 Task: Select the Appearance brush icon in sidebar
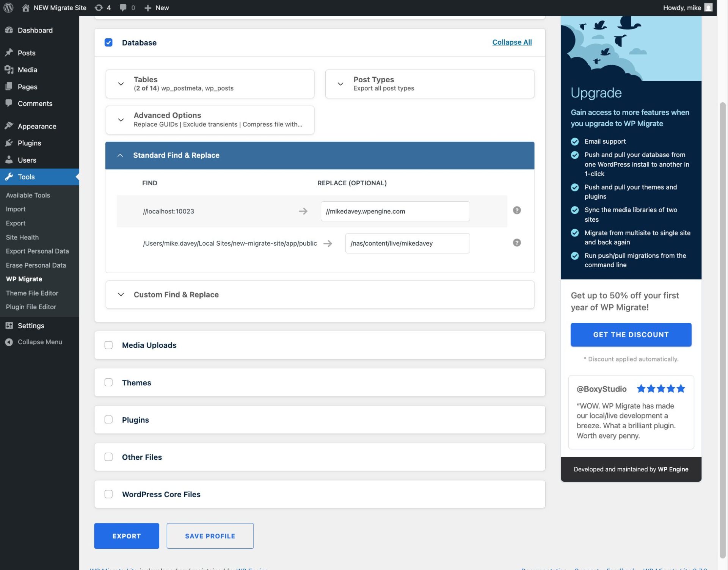click(x=9, y=126)
